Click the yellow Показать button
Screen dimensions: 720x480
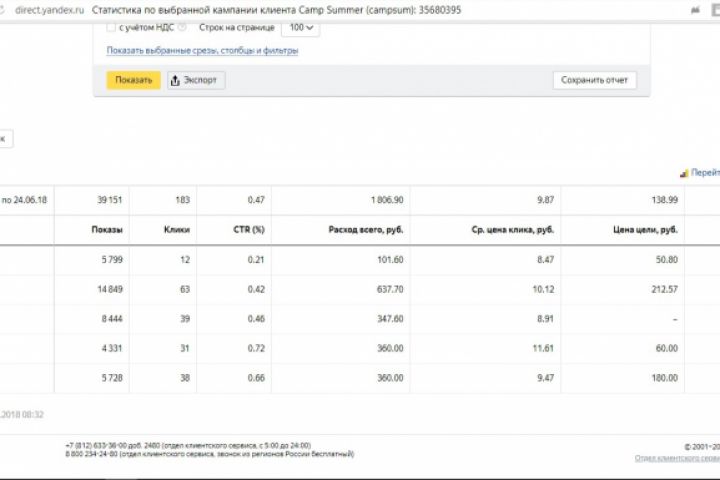click(133, 80)
